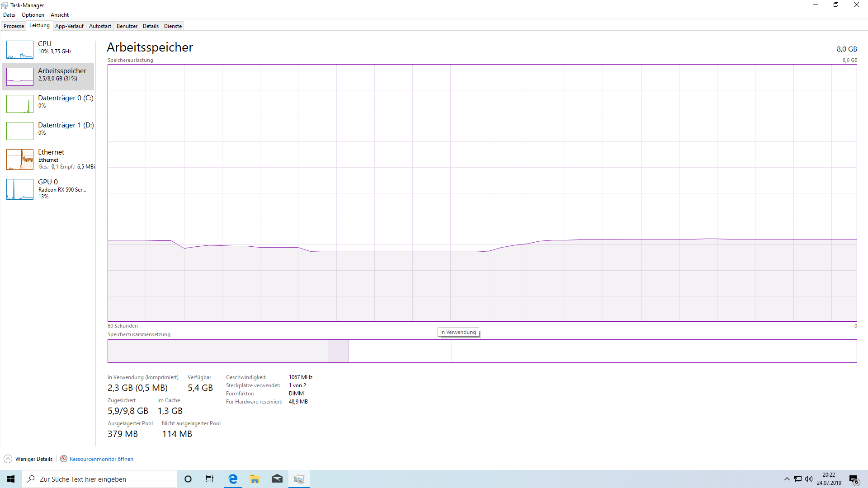868x488 pixels.
Task: Click the 2,3 GB (0,5 MB) in-use value
Action: click(x=137, y=388)
